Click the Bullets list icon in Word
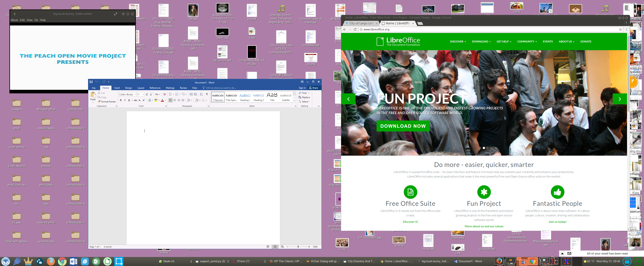The width and height of the screenshot is (644, 266). 170,94
